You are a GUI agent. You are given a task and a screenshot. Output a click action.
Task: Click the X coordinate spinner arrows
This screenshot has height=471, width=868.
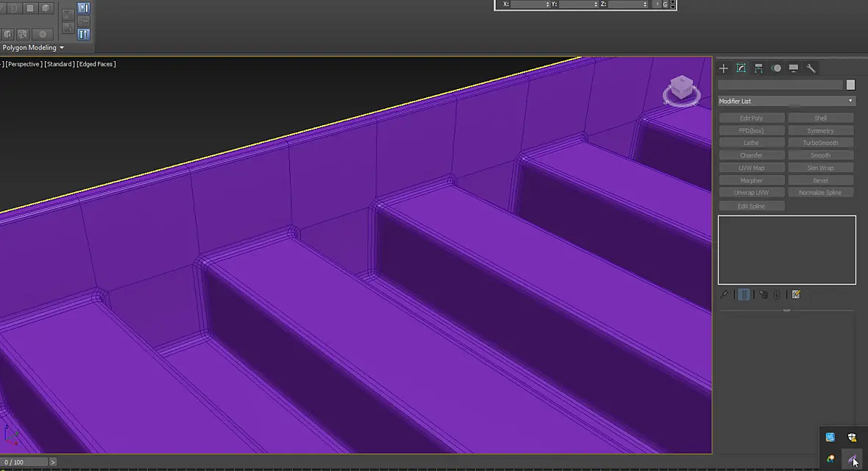point(547,4)
